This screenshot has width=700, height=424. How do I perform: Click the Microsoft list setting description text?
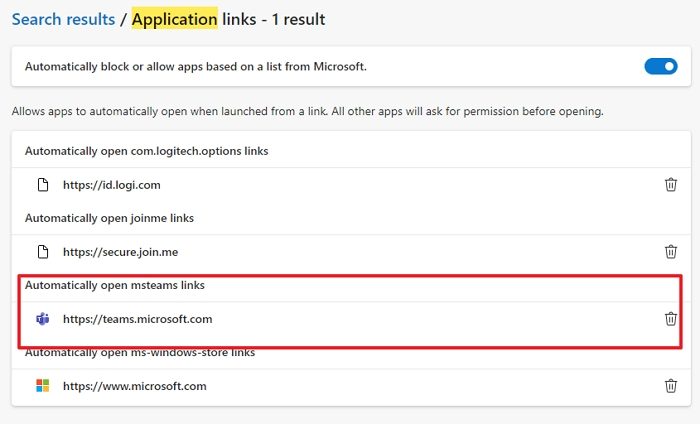pyautogui.click(x=195, y=67)
